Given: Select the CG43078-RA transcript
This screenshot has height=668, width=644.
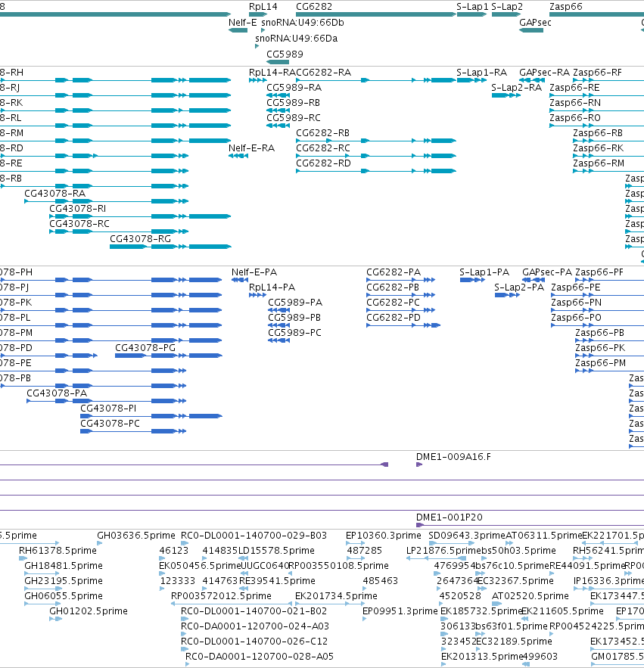Looking at the screenshot, I should pos(107,201).
